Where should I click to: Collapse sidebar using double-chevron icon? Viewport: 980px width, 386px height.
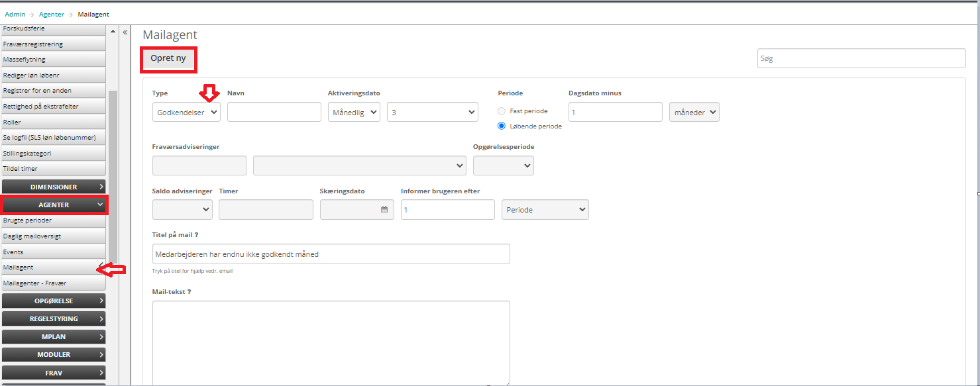pos(125,32)
